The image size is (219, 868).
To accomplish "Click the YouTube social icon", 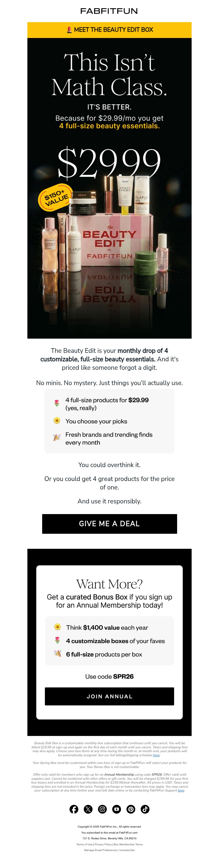I will click(x=116, y=809).
